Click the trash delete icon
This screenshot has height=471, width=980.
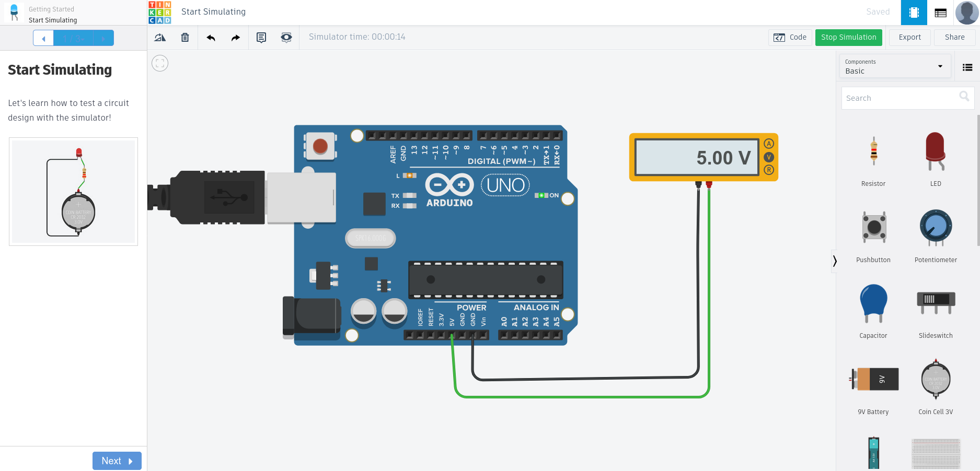pos(185,38)
